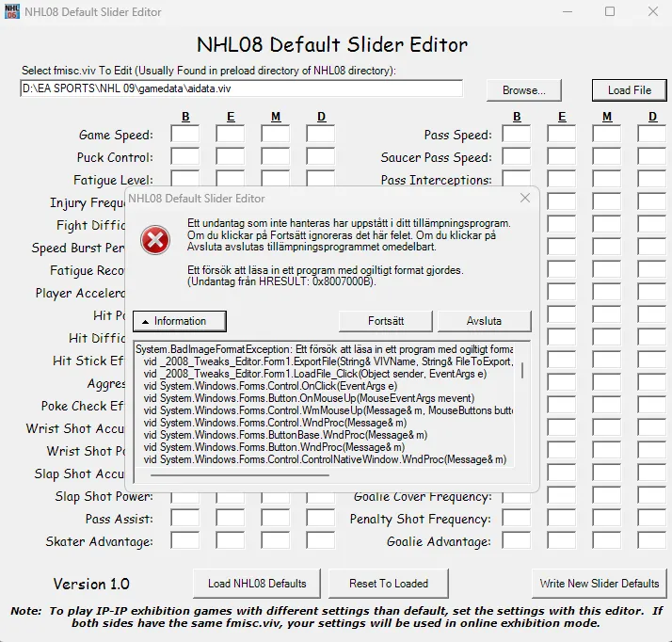Click the Button.OnMouseUp stack trace line
Image resolution: width=672 pixels, height=642 pixels.
coord(309,398)
